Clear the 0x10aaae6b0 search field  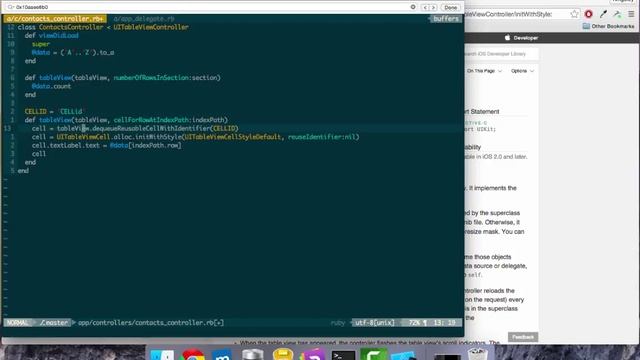click(413, 7)
